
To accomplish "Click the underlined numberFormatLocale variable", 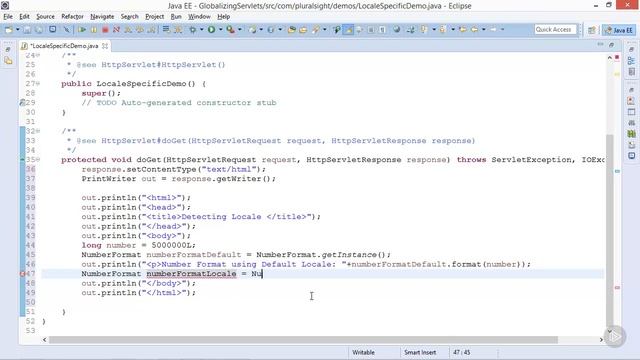I will pyautogui.click(x=191, y=273).
